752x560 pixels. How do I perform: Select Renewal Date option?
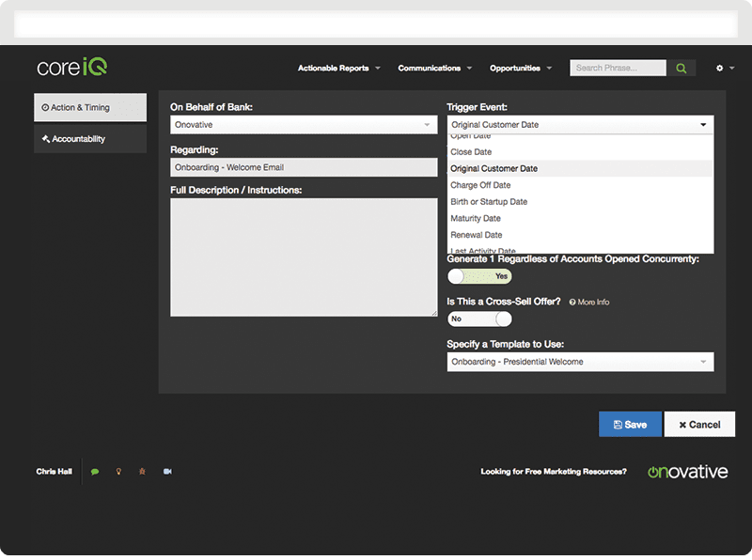coord(580,235)
